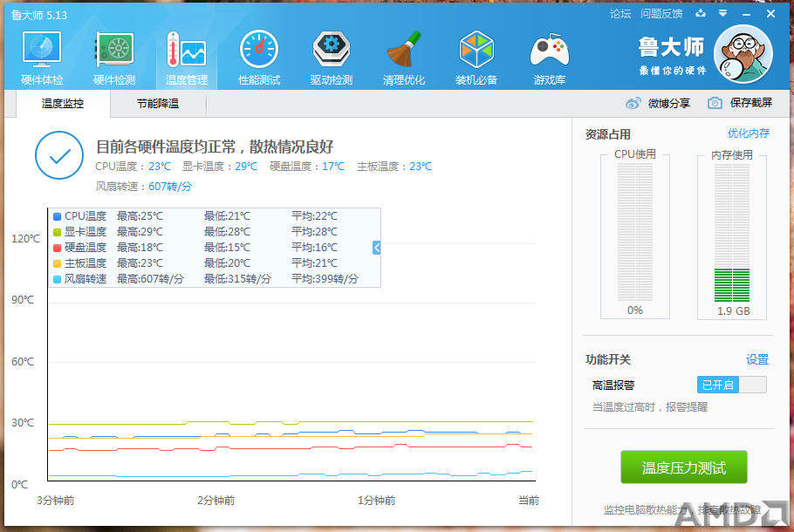The image size is (794, 532).
Task: Open 装机必备 software box
Action: coord(476,58)
